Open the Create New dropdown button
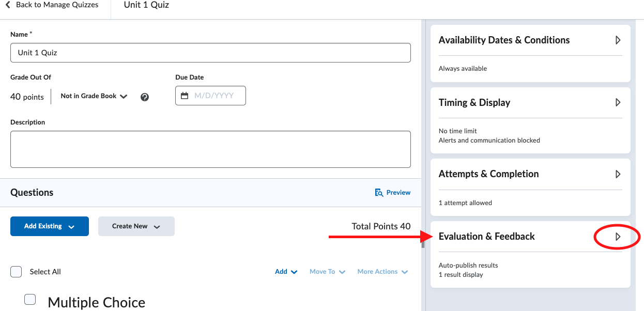This screenshot has width=644, height=311. [x=136, y=226]
